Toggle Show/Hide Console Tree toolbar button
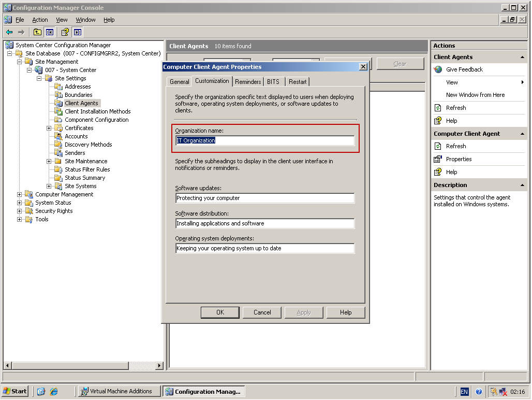This screenshot has height=400, width=532. [50, 32]
